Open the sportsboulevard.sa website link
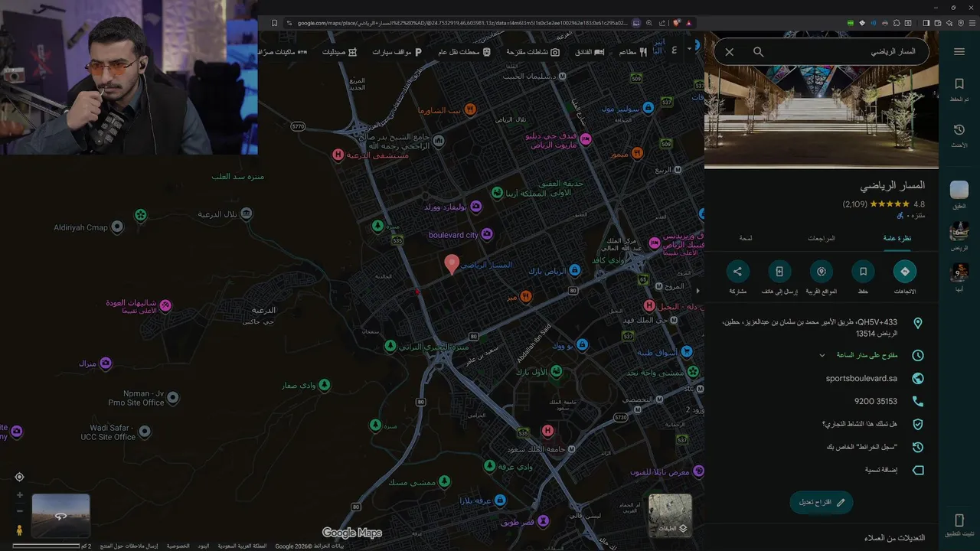Image resolution: width=980 pixels, height=551 pixels. (861, 378)
